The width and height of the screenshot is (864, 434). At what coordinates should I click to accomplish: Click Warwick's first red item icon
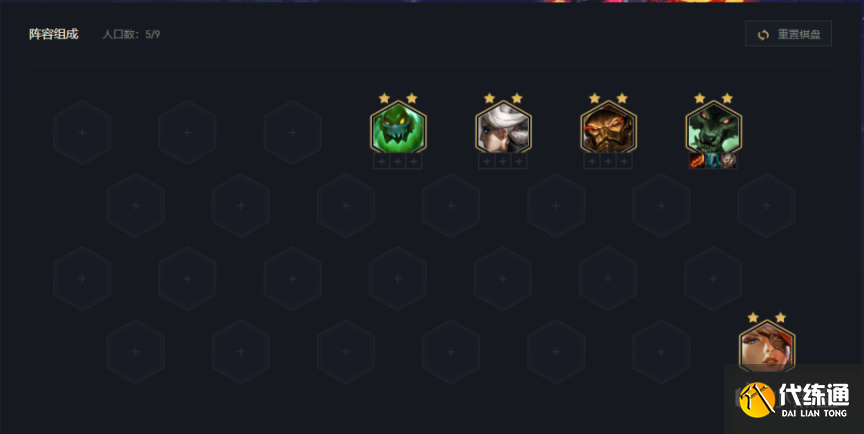click(698, 161)
